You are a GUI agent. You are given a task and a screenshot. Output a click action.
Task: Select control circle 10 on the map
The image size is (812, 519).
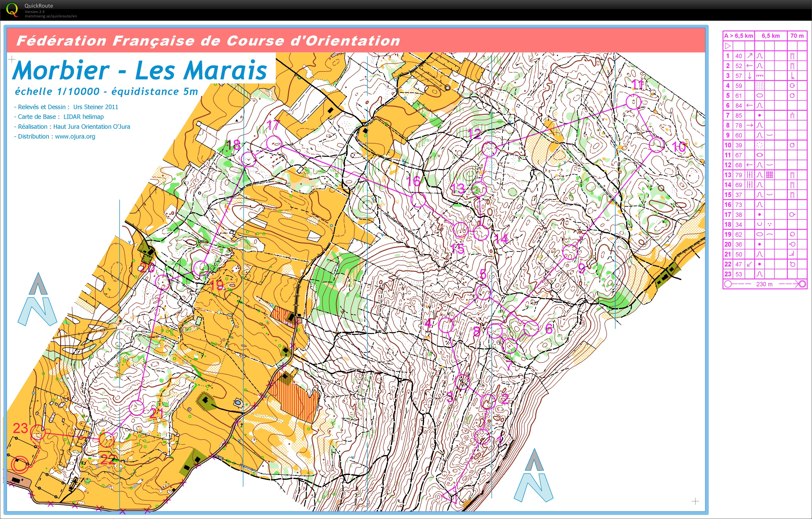click(x=656, y=145)
